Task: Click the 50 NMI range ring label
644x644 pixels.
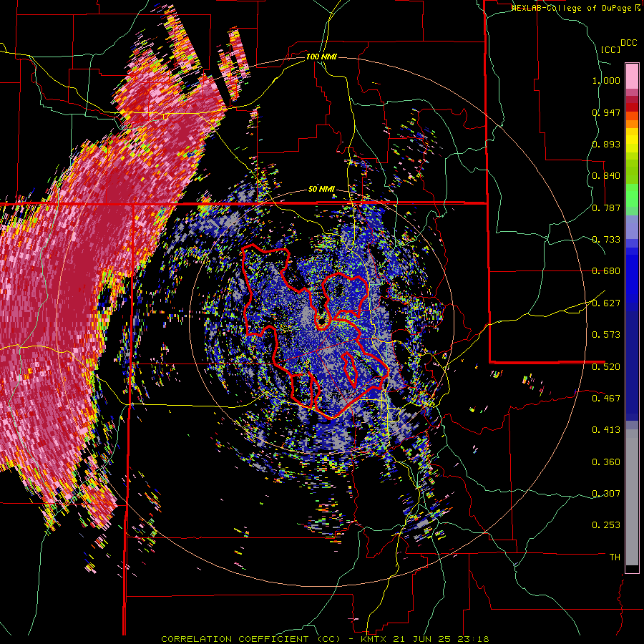Action: pos(321,190)
